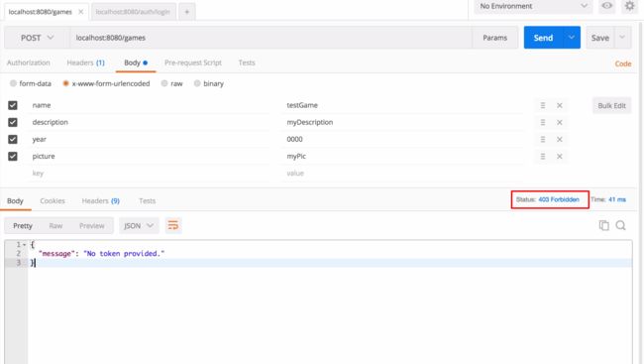
Task: Open the response Cookies tab
Action: point(53,200)
